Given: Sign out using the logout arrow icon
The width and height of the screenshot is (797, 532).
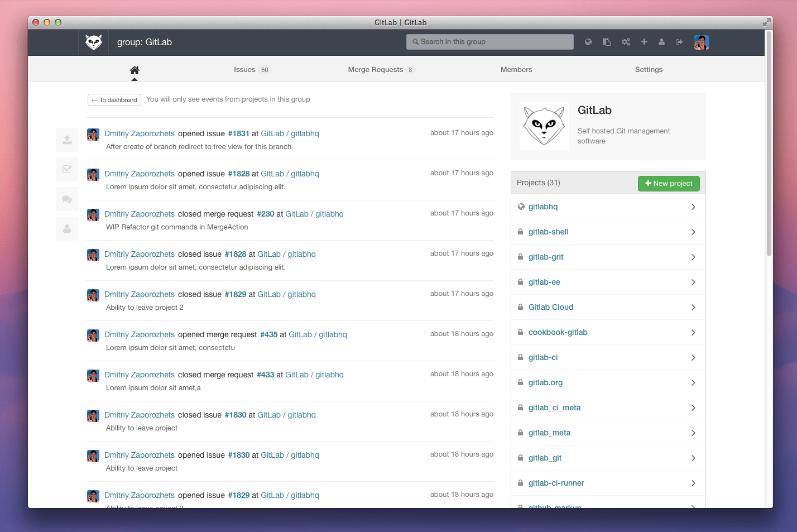Looking at the screenshot, I should click(x=680, y=42).
